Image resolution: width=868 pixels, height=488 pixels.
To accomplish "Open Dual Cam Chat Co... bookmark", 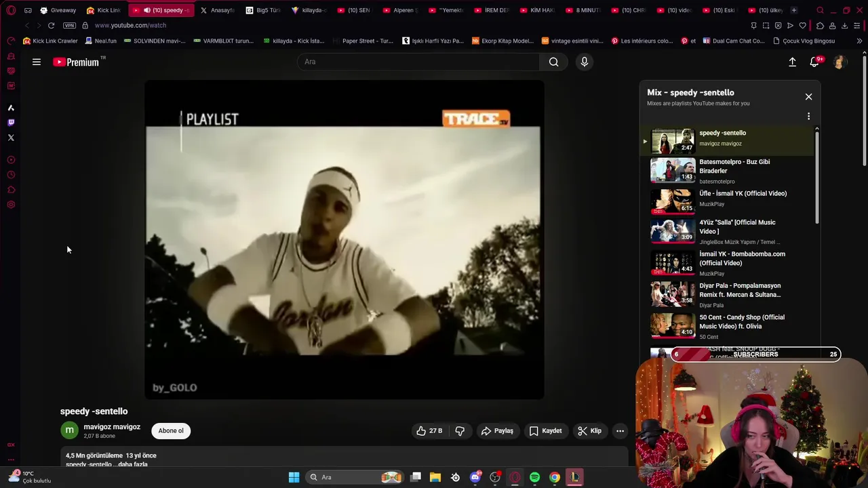I will coord(734,41).
